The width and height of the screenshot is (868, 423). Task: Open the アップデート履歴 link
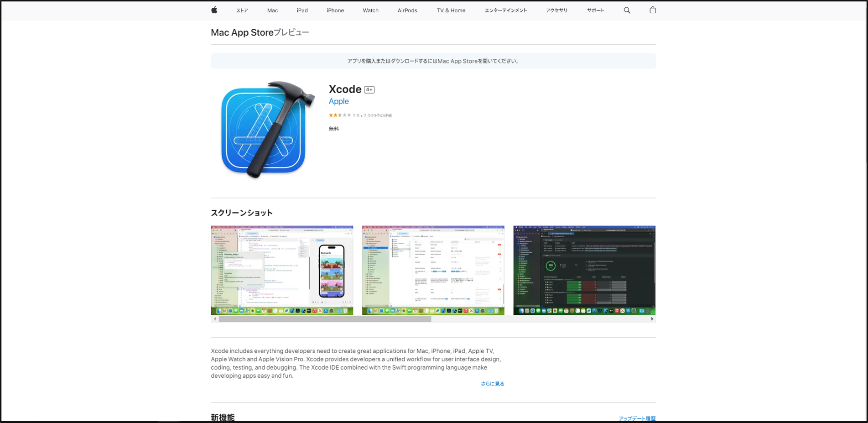pos(637,418)
